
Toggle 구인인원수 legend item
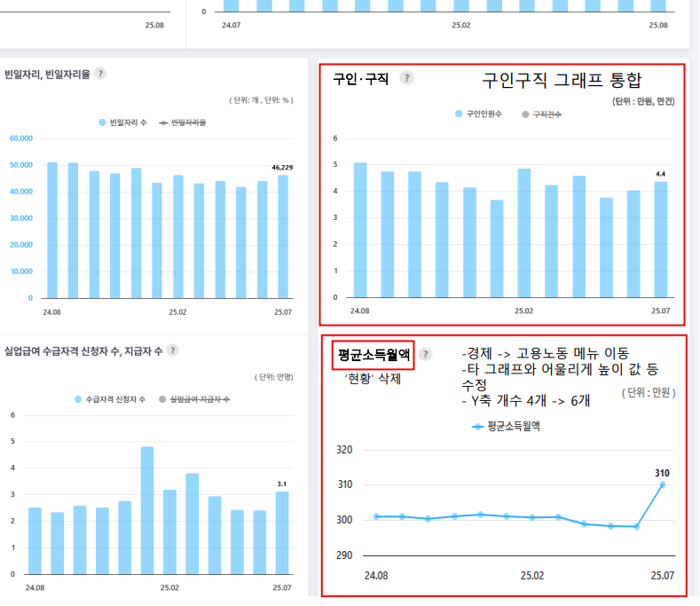coord(479,114)
